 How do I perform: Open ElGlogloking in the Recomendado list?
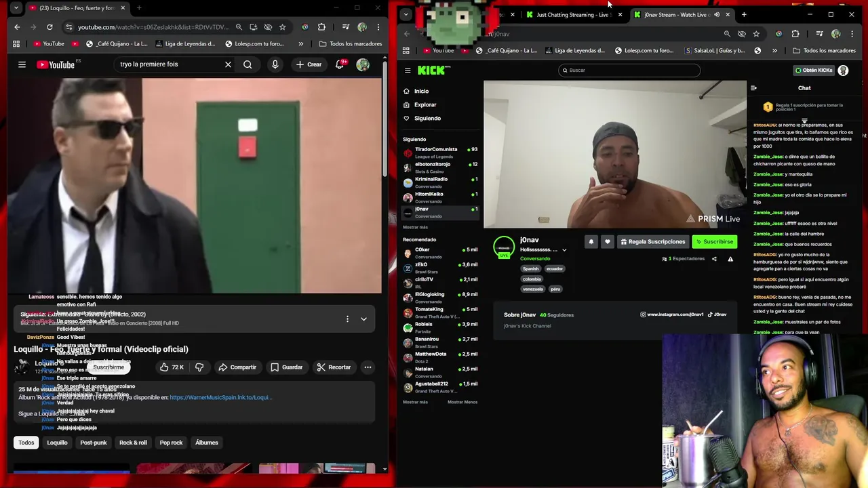(x=440, y=298)
